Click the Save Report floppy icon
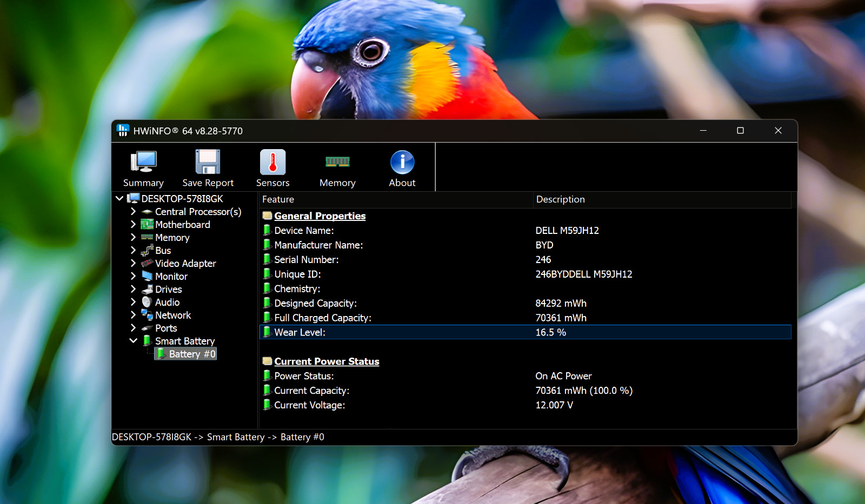Image resolution: width=865 pixels, height=504 pixels. [x=208, y=162]
